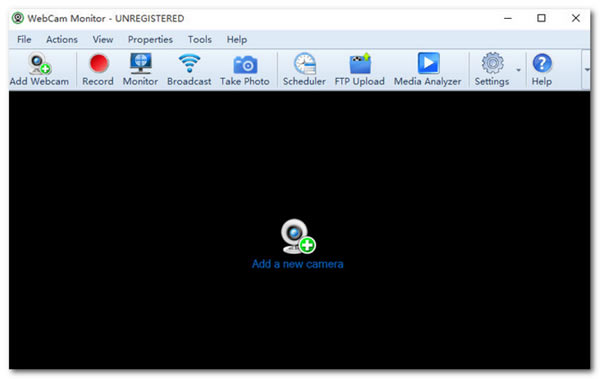
Task: Launch the Media Analyzer play icon
Action: pos(428,63)
